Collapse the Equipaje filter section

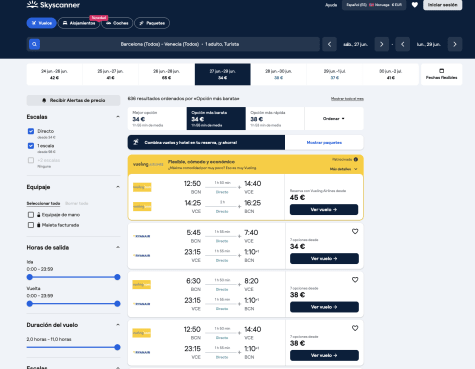click(118, 187)
